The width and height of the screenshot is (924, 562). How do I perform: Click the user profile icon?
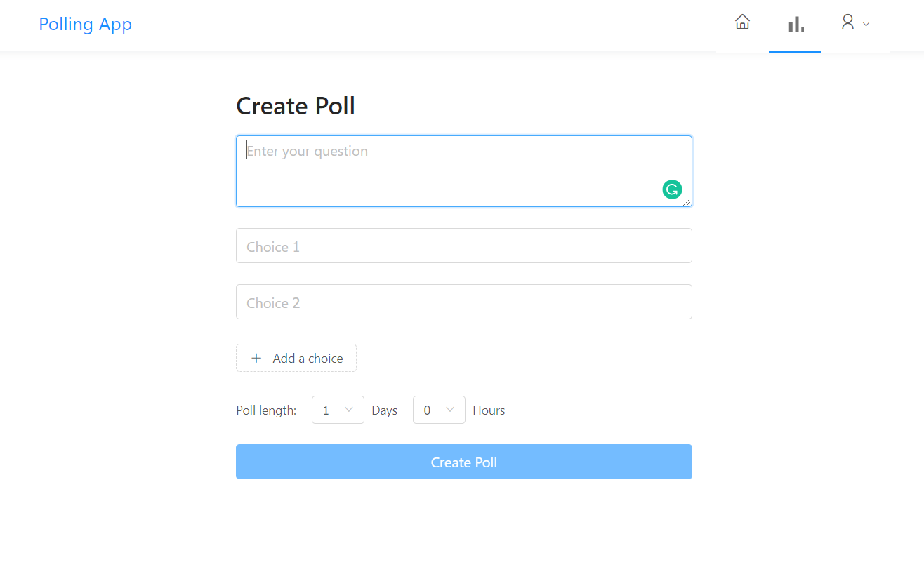847,22
